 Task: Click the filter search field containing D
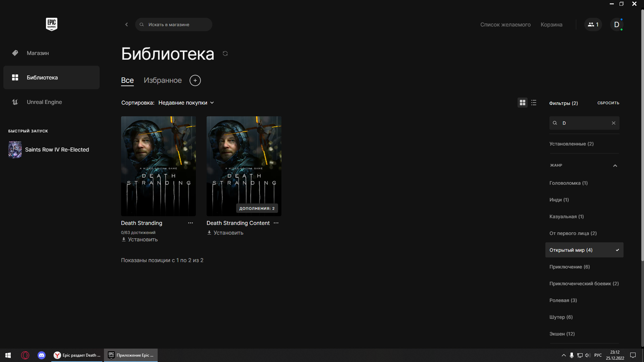pos(584,123)
